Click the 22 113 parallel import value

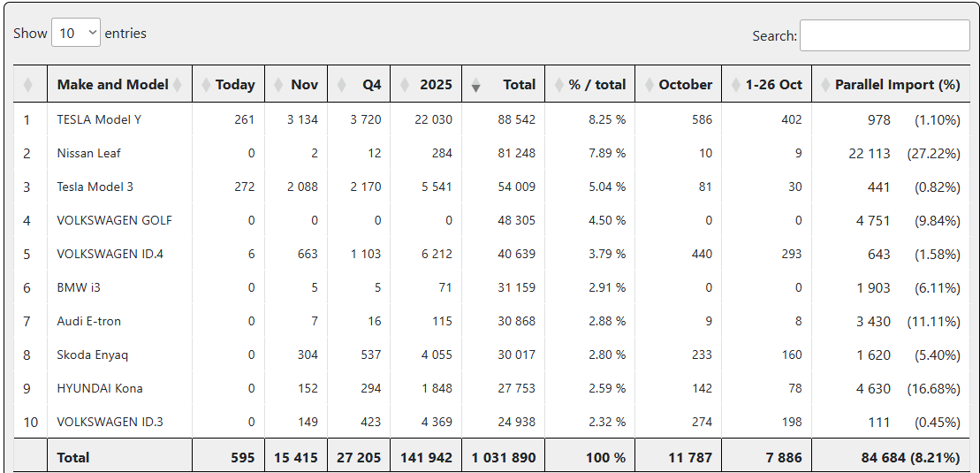click(x=870, y=153)
